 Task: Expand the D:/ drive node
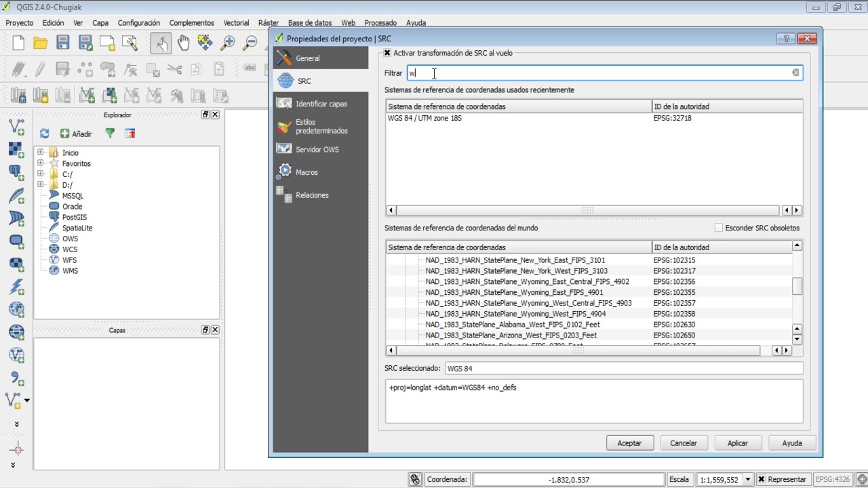pyautogui.click(x=41, y=185)
